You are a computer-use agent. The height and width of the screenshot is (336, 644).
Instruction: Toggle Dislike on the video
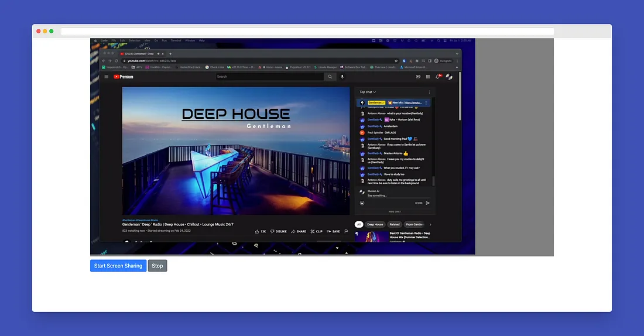(x=278, y=231)
